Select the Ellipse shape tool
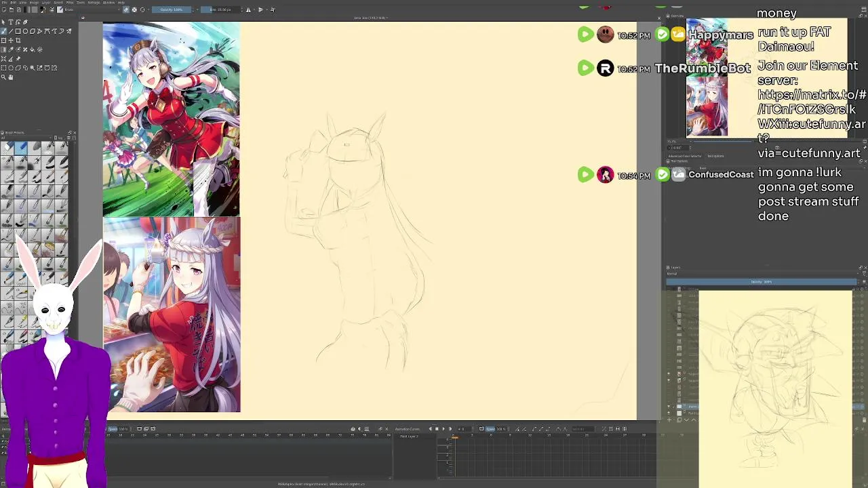The width and height of the screenshot is (868, 488). (25, 31)
